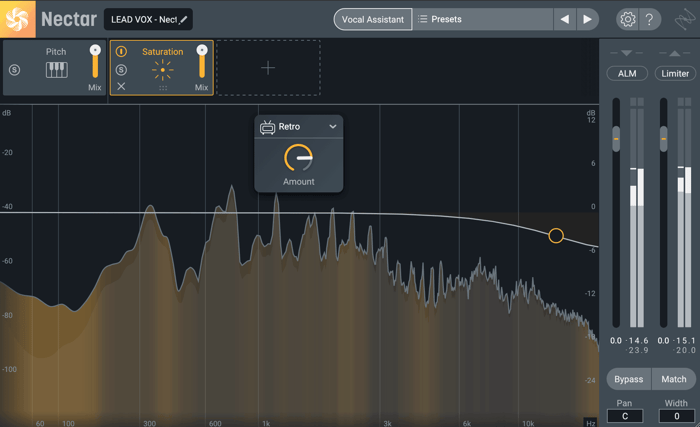Select the high shelf EQ node

pyautogui.click(x=556, y=236)
